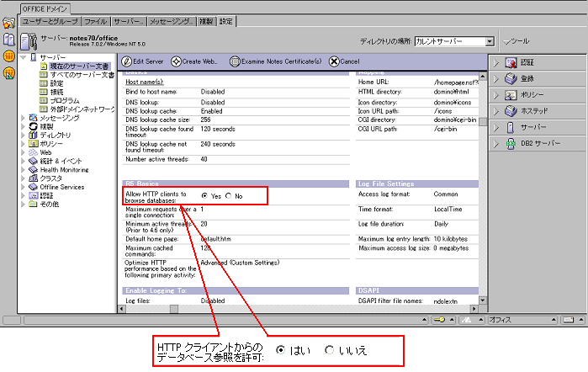Switch to the サーバー... tab
The image size is (588, 372).
[129, 21]
